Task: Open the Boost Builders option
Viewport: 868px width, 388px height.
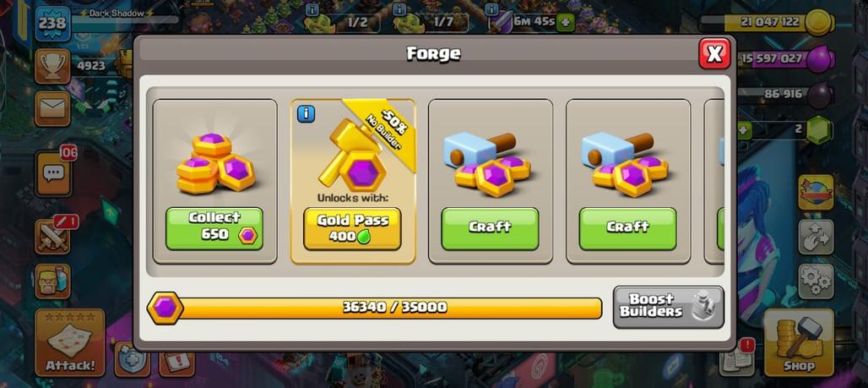Action: 668,307
